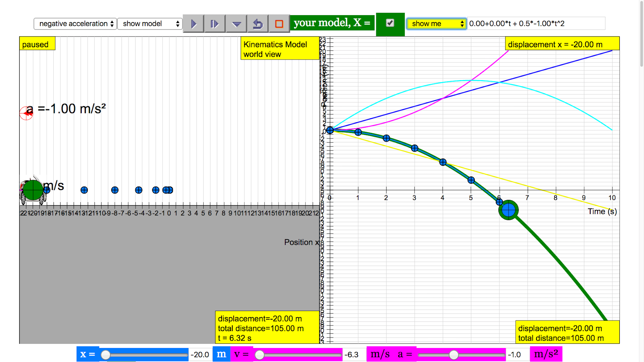Click the large green marker on the graph
The image size is (644, 362).
pyautogui.click(x=508, y=210)
